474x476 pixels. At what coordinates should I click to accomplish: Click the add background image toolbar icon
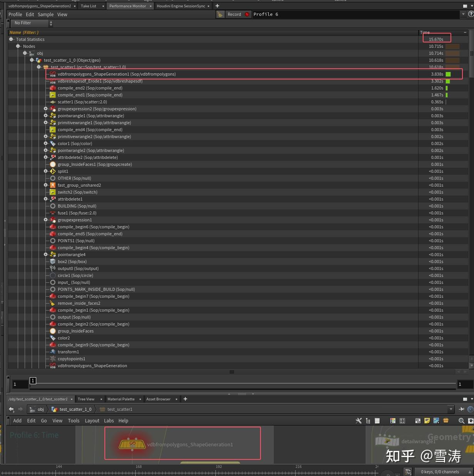(x=436, y=421)
